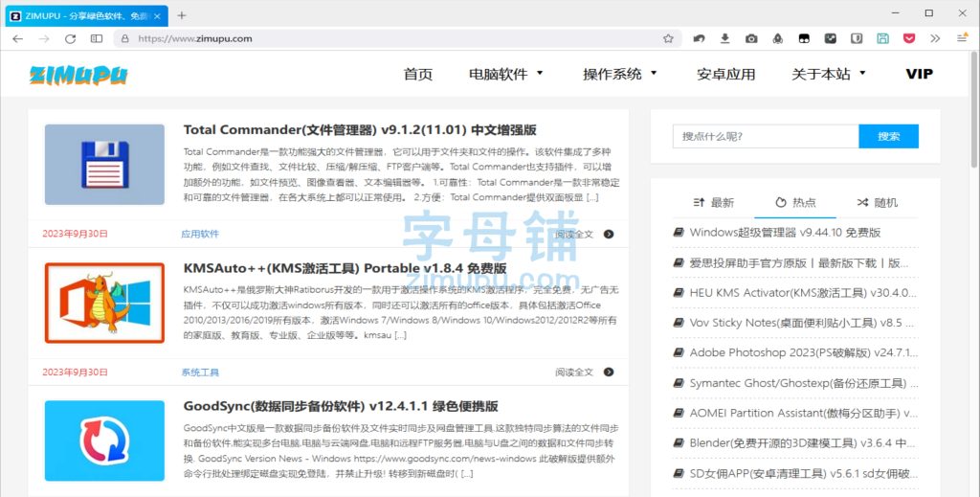Click the 搜索 search button
The height and width of the screenshot is (497, 980).
click(x=888, y=136)
